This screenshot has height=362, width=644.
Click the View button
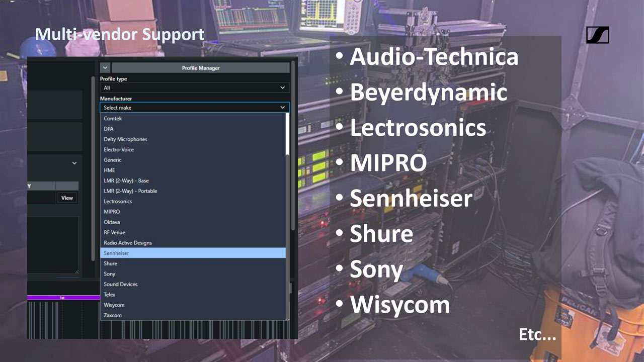[x=67, y=198]
